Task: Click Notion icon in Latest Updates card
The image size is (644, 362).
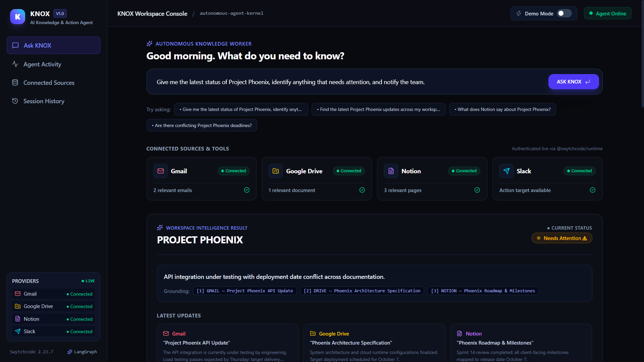Action: pos(460,334)
